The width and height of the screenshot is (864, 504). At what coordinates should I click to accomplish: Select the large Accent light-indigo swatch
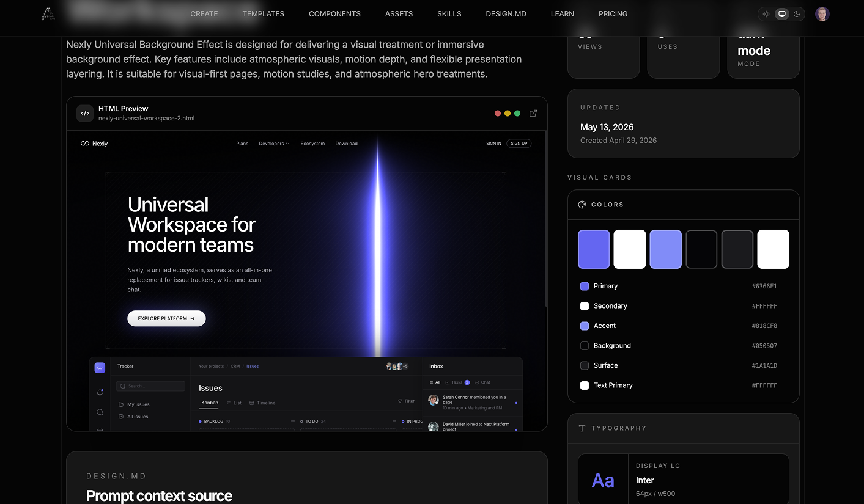pyautogui.click(x=666, y=249)
